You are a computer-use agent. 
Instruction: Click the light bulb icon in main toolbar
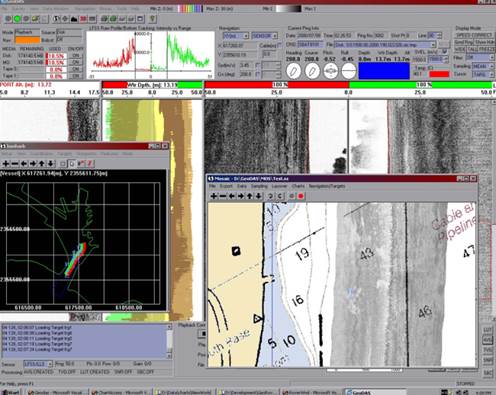point(152,19)
